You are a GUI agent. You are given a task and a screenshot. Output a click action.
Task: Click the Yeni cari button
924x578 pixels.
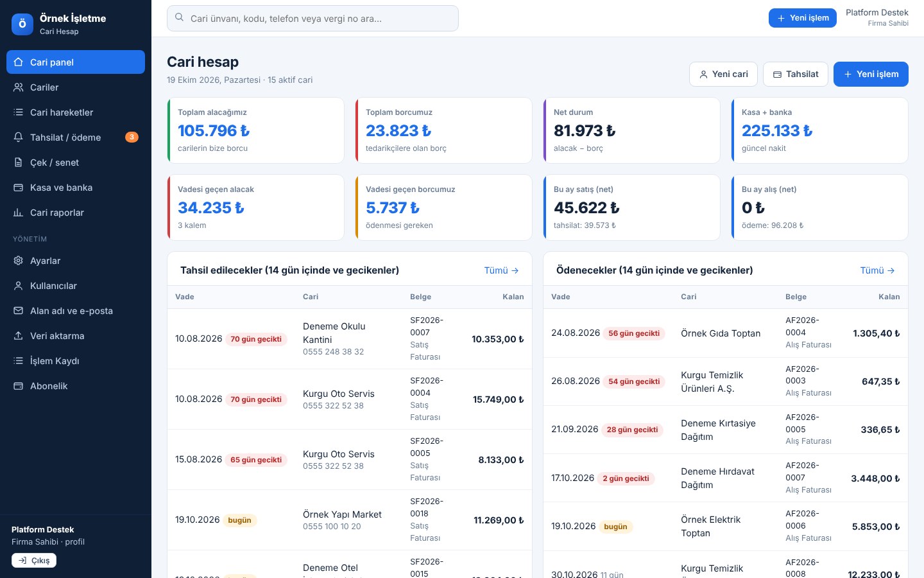pyautogui.click(x=723, y=74)
